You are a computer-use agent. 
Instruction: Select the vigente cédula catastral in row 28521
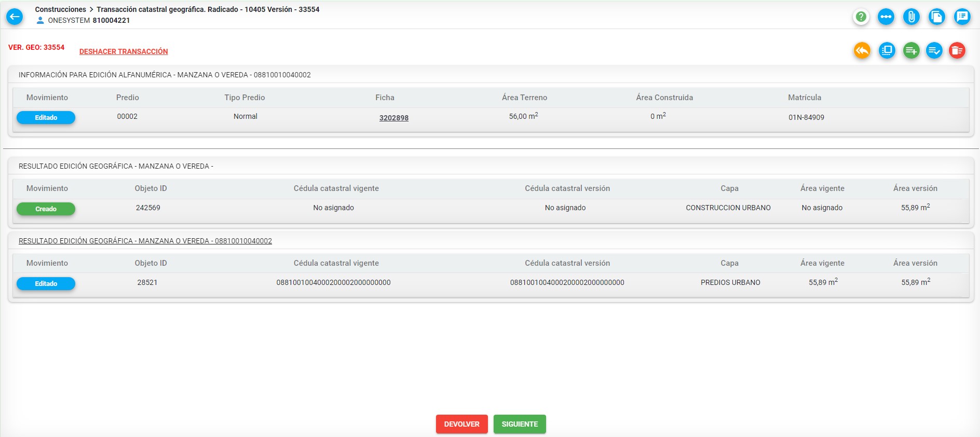tap(333, 282)
